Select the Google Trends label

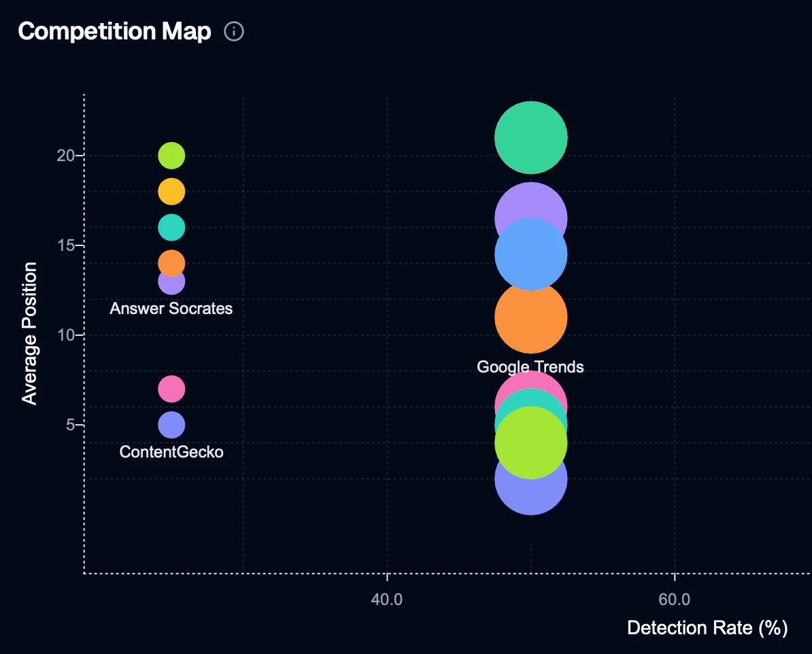[530, 366]
